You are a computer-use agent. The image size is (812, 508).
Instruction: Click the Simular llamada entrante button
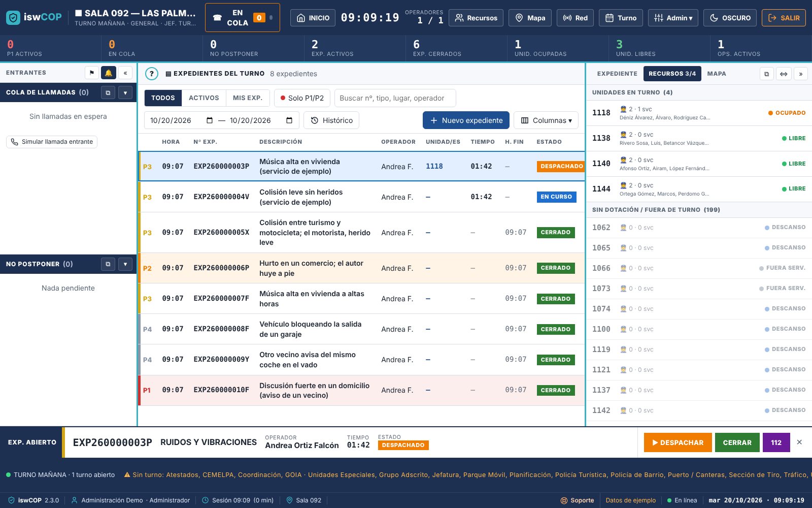[52, 142]
